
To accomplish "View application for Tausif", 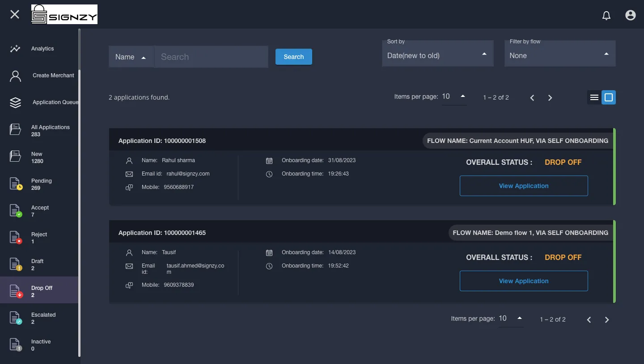I will pos(524,281).
